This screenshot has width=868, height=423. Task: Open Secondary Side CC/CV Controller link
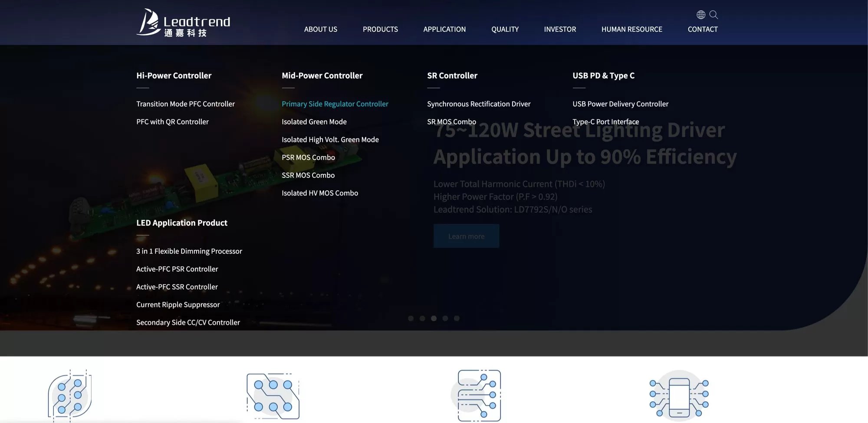pos(188,322)
